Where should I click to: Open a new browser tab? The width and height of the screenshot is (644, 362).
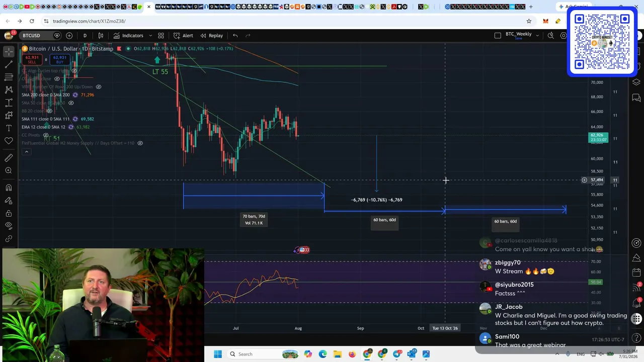click(x=531, y=7)
